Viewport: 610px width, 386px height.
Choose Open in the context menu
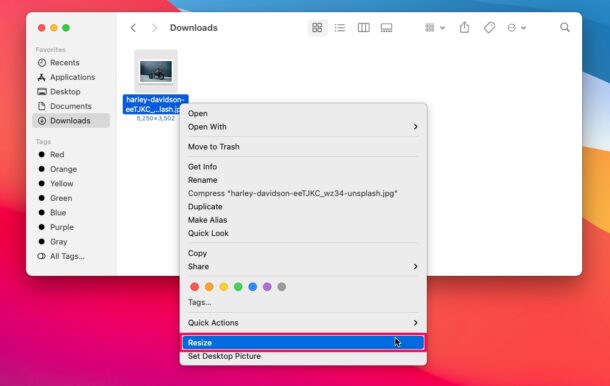point(302,113)
